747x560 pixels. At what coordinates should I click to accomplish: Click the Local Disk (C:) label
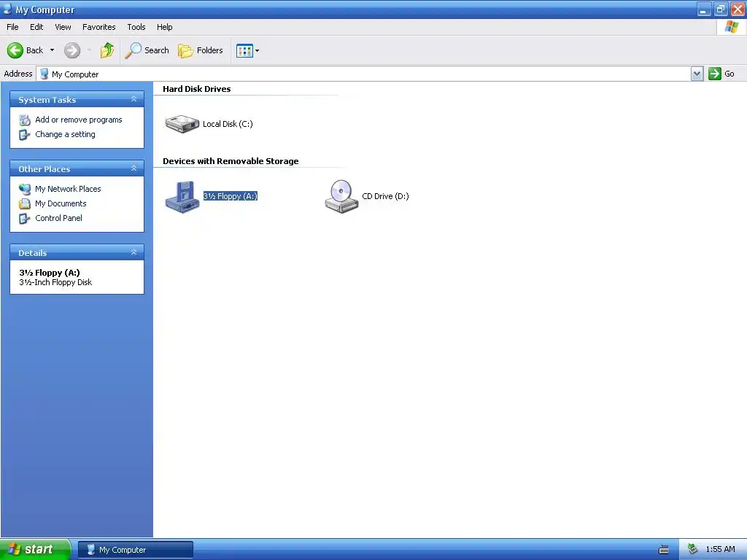click(x=228, y=124)
